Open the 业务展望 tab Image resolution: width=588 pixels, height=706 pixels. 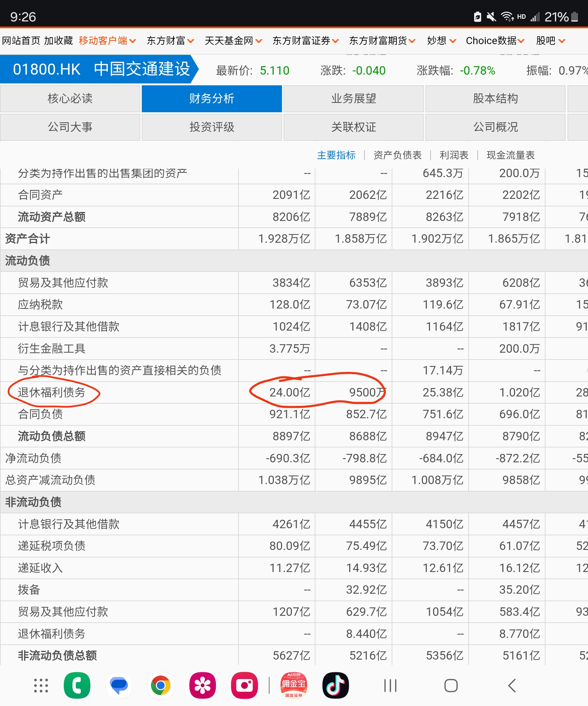pos(354,99)
